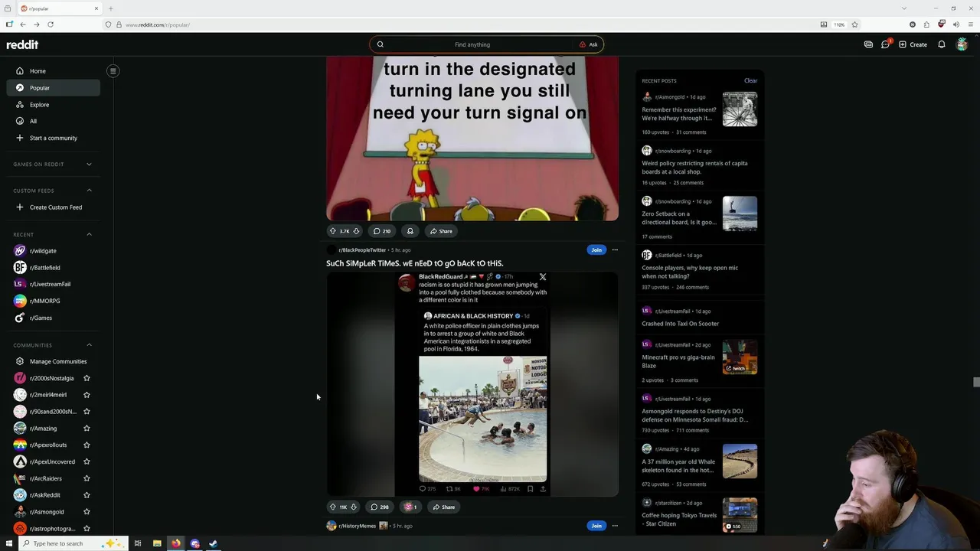This screenshot has width=980, height=551.
Task: Open r/MMORPG in sidebar
Action: pos(53,301)
